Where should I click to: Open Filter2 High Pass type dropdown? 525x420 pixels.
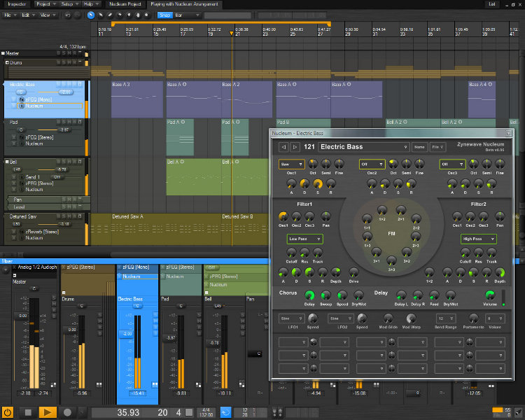478,239
